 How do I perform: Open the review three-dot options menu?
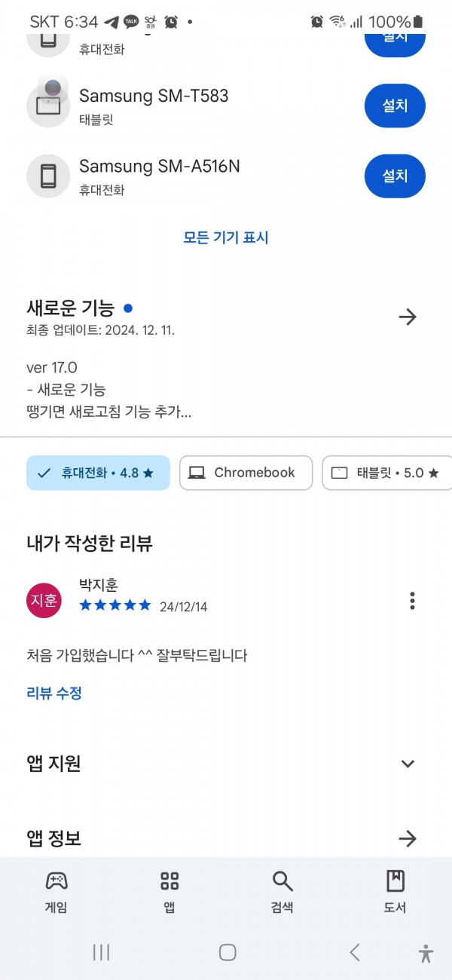412,601
